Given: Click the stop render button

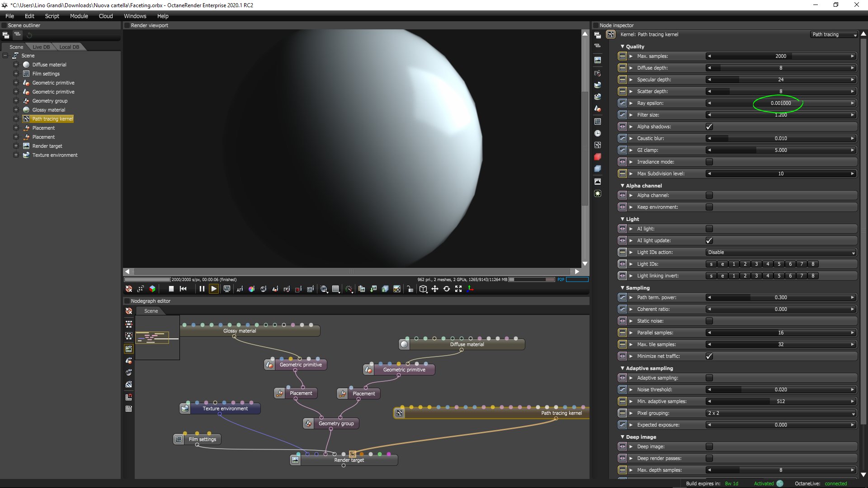Looking at the screenshot, I should [x=171, y=289].
